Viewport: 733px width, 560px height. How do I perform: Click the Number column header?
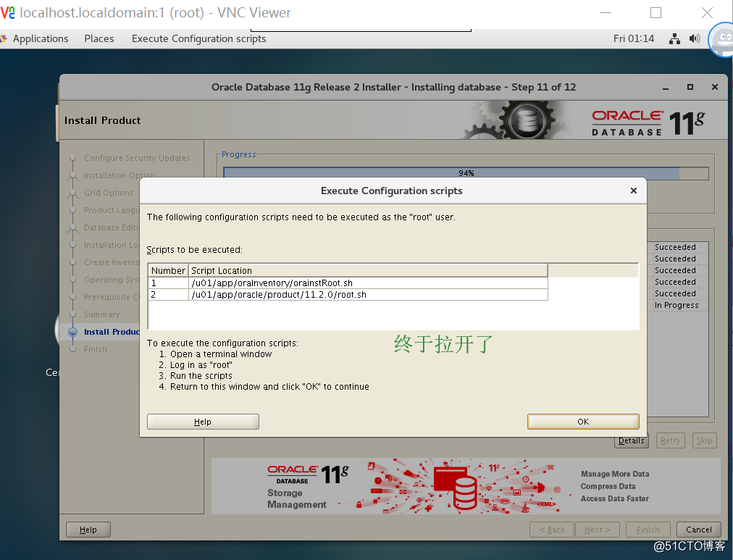pyautogui.click(x=168, y=271)
